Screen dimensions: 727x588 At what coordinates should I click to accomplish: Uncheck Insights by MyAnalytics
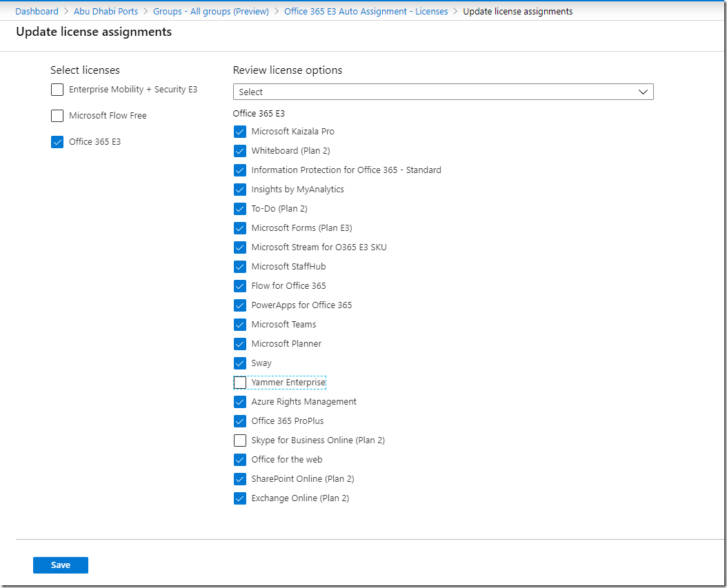[x=240, y=190]
